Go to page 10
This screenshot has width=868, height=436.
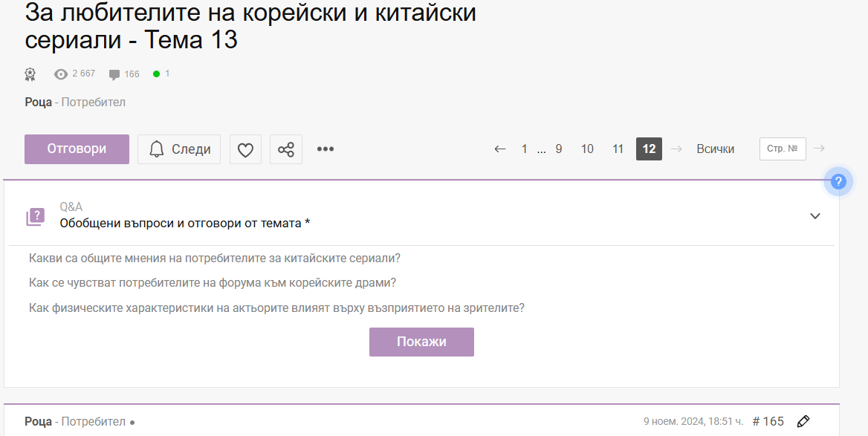coord(587,149)
